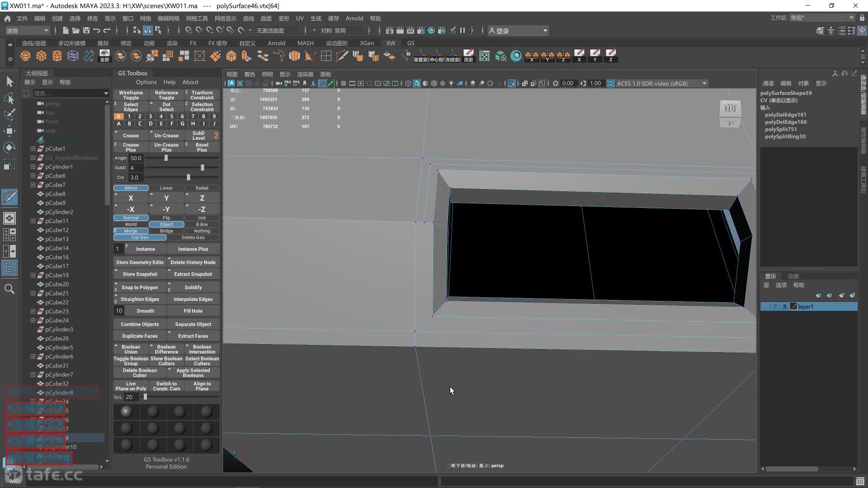Image resolution: width=868 pixels, height=488 pixels.
Task: Click the Undo arrow icon
Action: tap(96, 30)
